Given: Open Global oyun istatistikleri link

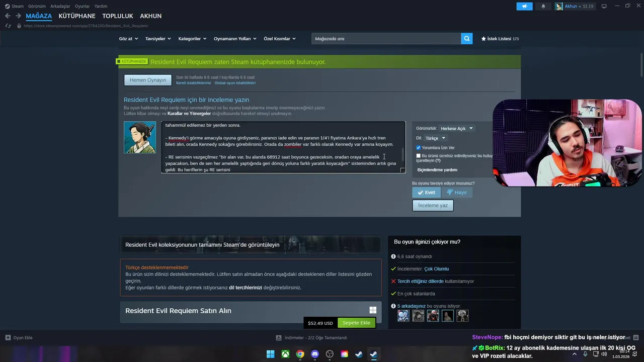Looking at the screenshot, I should click(235, 83).
